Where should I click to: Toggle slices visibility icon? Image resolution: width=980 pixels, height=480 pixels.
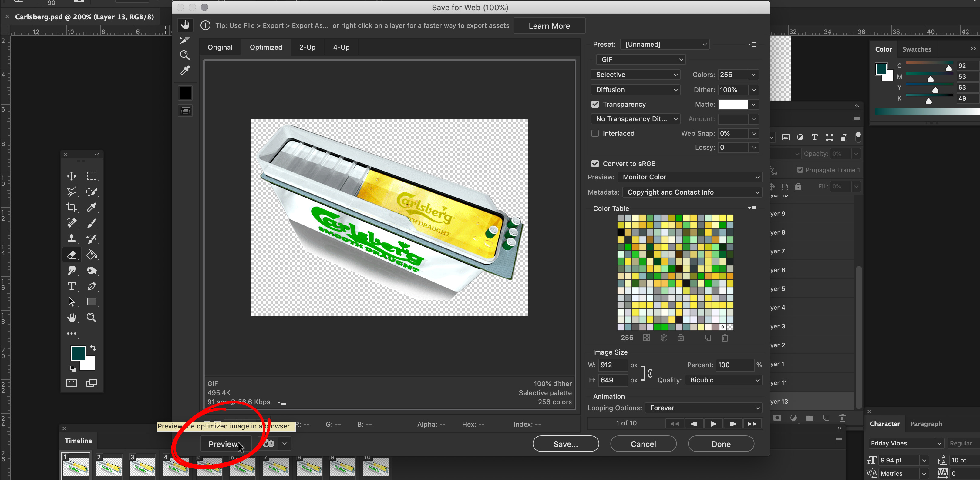(x=185, y=111)
